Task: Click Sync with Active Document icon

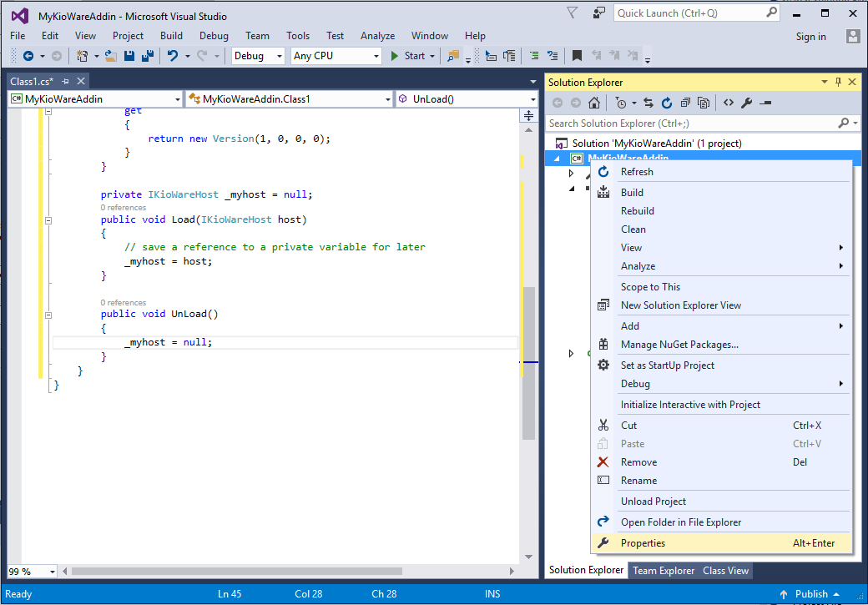Action: [648, 103]
